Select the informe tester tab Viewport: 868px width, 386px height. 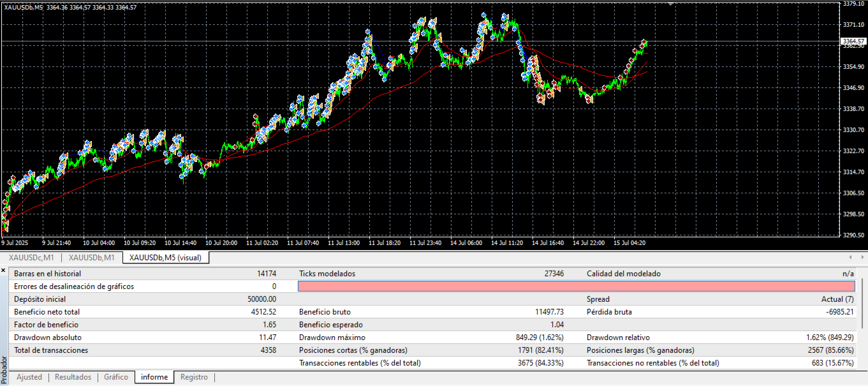click(154, 377)
